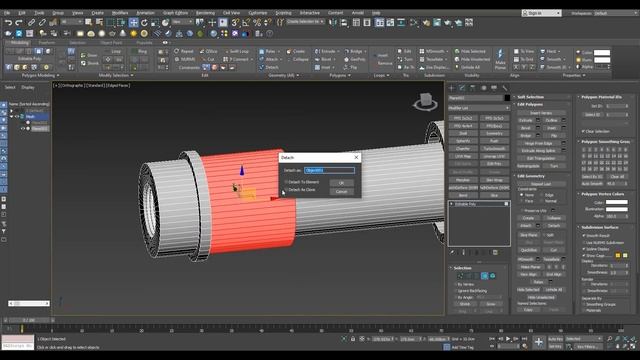This screenshot has width=640, height=360.
Task: Toggle the Percent Snap icon
Action: pyautogui.click(x=257, y=22)
